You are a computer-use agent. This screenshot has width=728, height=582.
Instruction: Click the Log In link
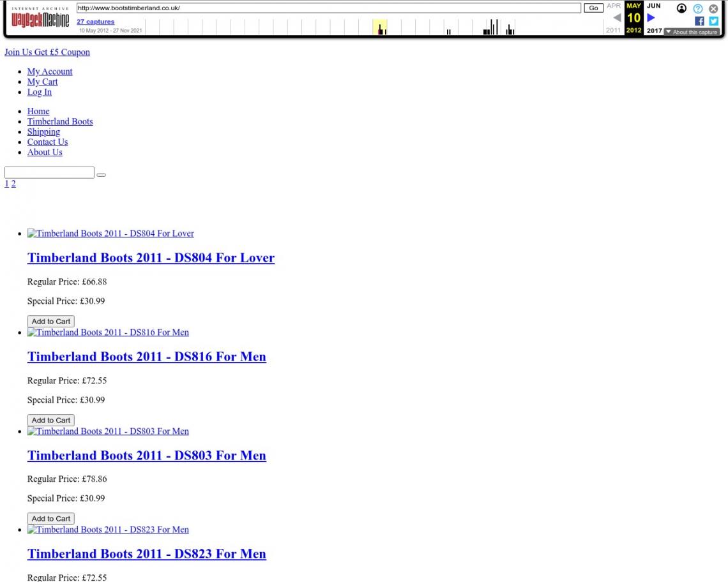[40, 92]
